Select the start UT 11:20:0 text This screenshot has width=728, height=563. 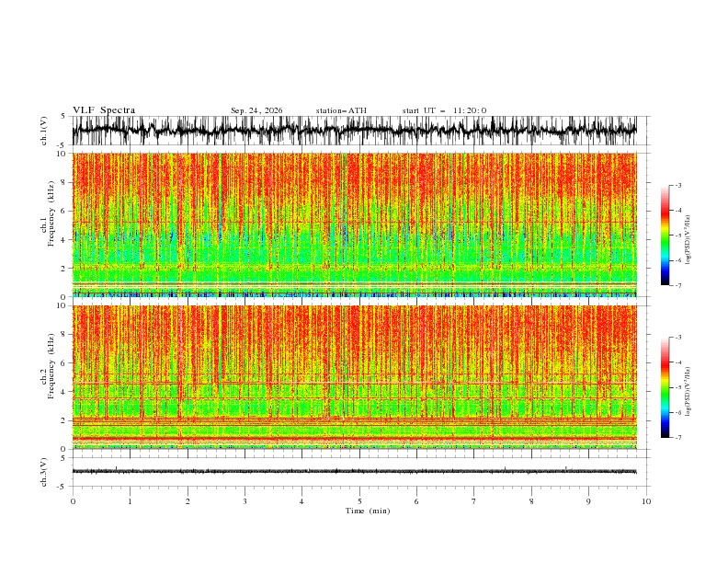(x=444, y=110)
